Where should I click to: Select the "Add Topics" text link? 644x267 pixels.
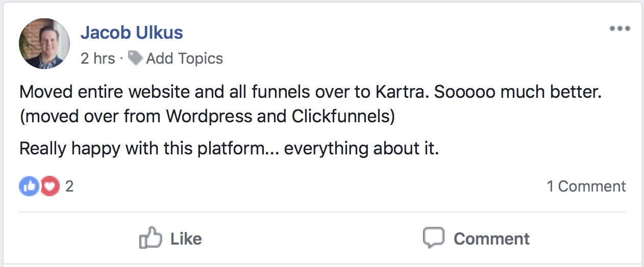point(184,59)
